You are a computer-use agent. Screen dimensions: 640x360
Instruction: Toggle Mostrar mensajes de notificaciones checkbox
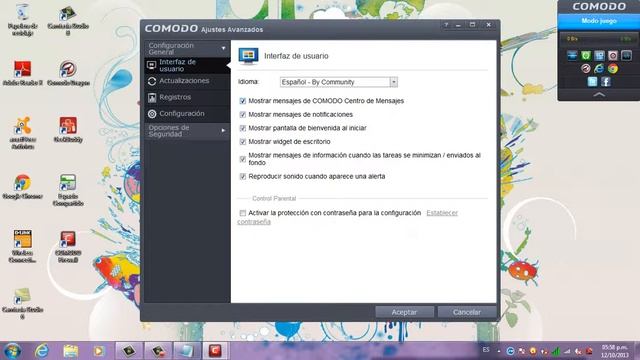243,115
